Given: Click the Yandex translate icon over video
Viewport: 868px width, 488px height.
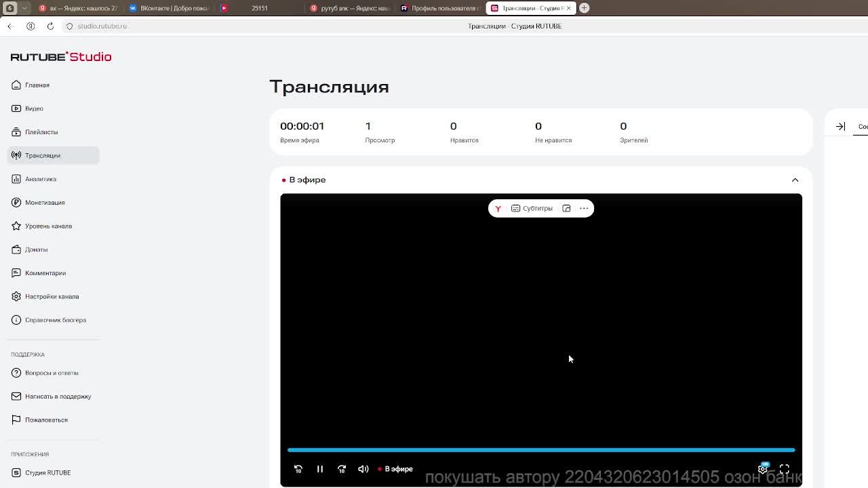Looking at the screenshot, I should pos(498,209).
